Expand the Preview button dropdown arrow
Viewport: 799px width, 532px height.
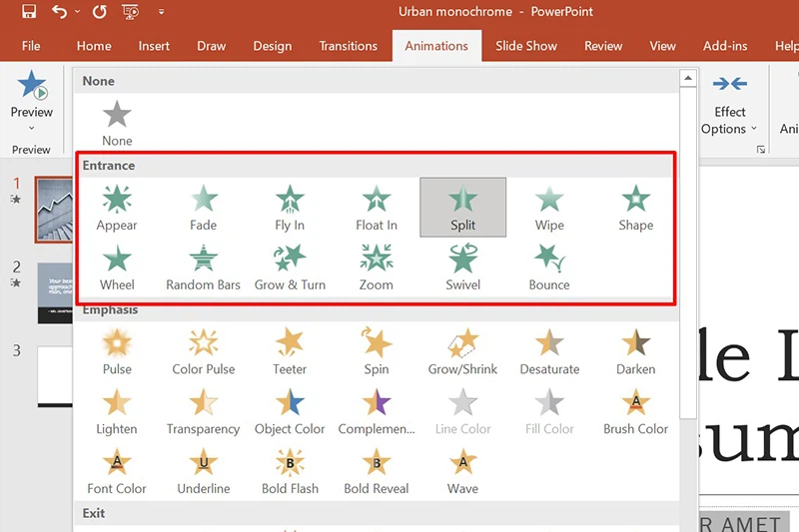(x=31, y=128)
